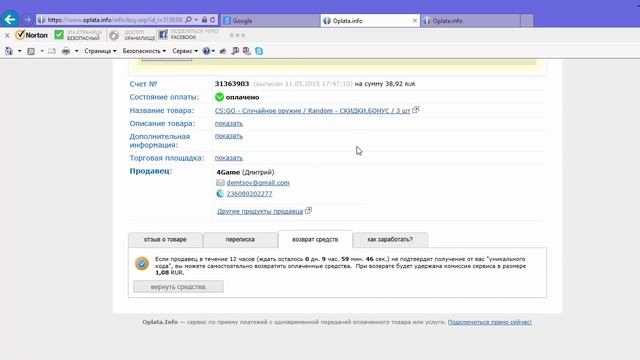Screen dimensions: 640x360
Task: Open the Norton safe page green checkmark
Action: pyautogui.click(x=59, y=35)
